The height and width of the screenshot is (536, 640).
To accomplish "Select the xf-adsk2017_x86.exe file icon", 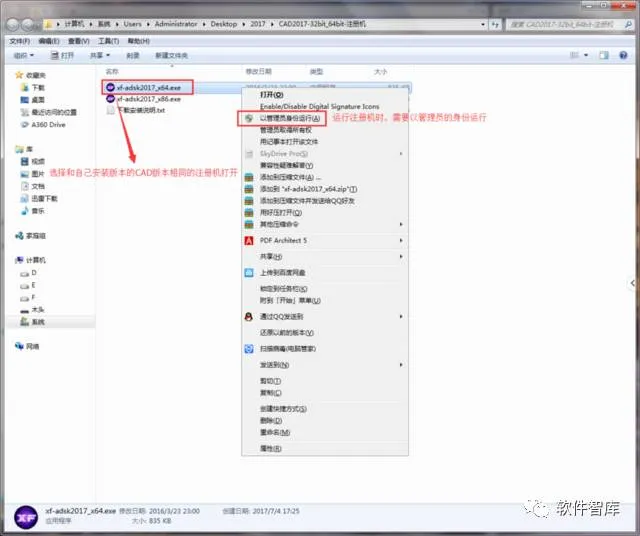I will coord(110,99).
